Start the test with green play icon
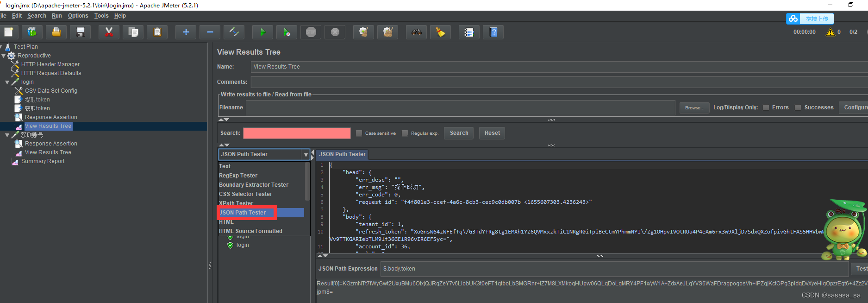The width and height of the screenshot is (868, 303). point(263,32)
